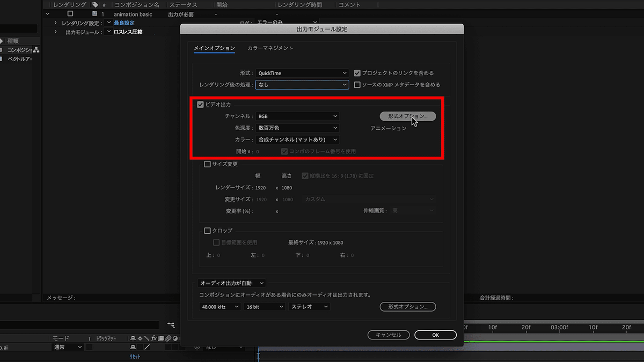Expand the レンダリング設定 disclosure arrow

(x=55, y=23)
